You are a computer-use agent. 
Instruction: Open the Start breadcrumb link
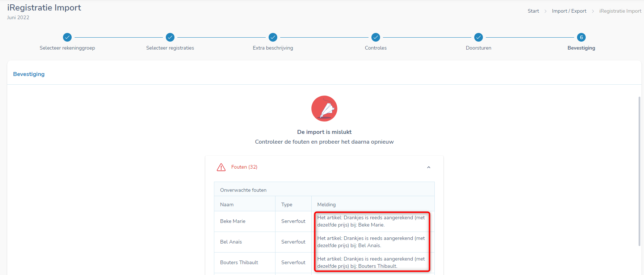tap(533, 11)
